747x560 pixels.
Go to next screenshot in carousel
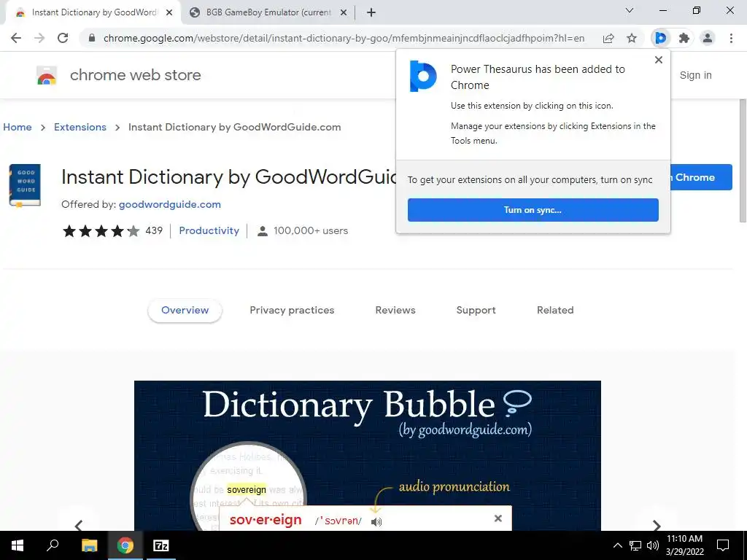coord(657,525)
